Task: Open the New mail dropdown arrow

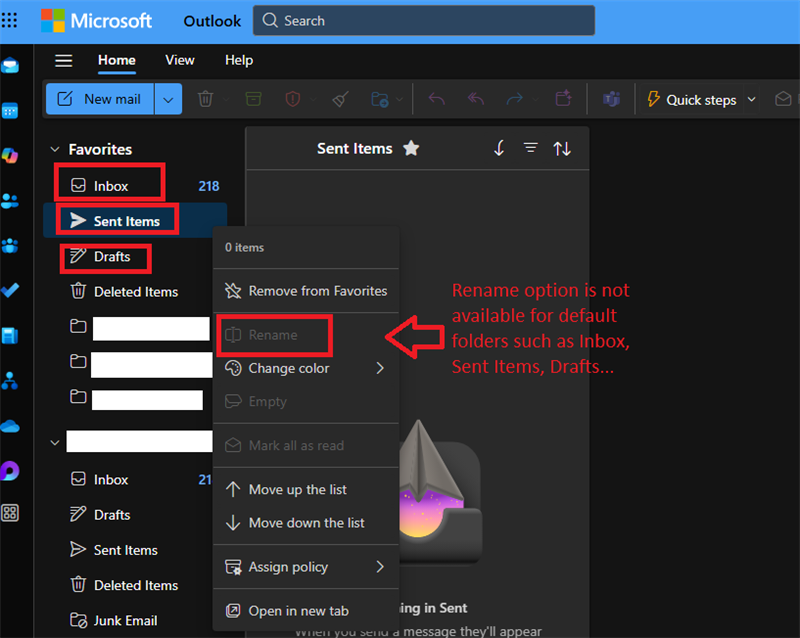Action: [168, 99]
